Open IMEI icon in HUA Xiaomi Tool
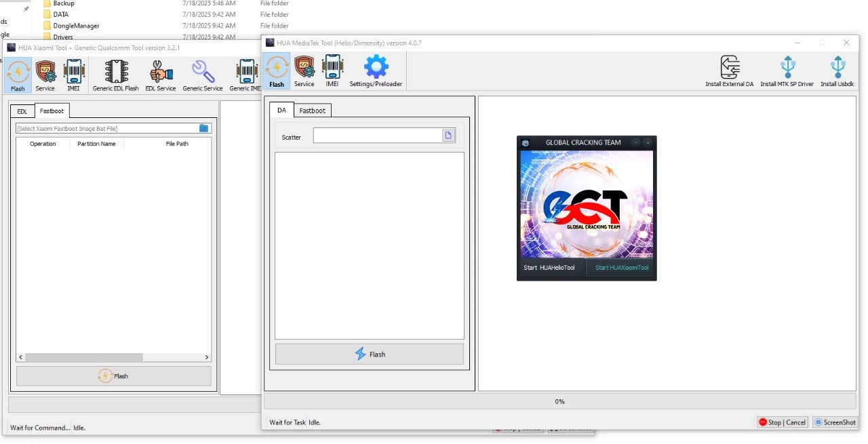This screenshot has width=868, height=444. [x=73, y=75]
